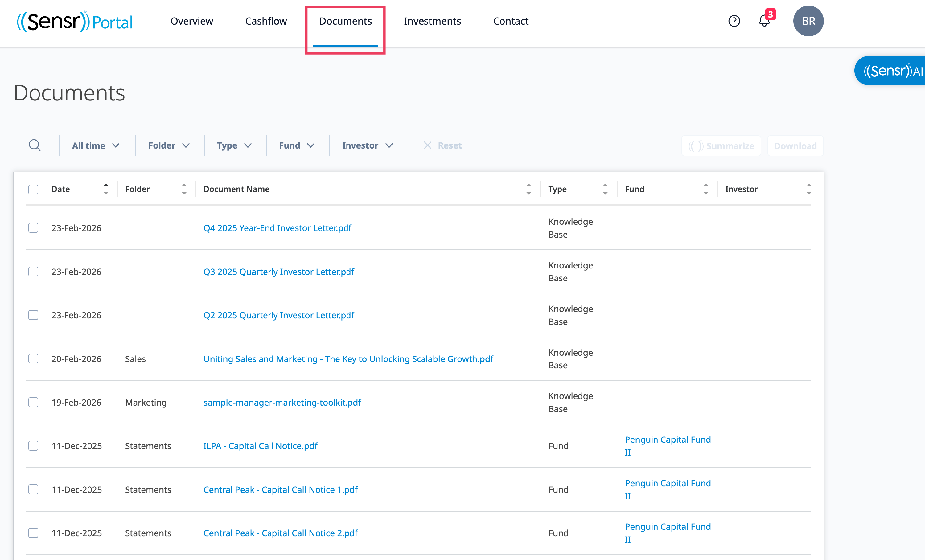Open the BR user avatar menu
Viewport: 925px width, 560px height.
click(x=808, y=21)
